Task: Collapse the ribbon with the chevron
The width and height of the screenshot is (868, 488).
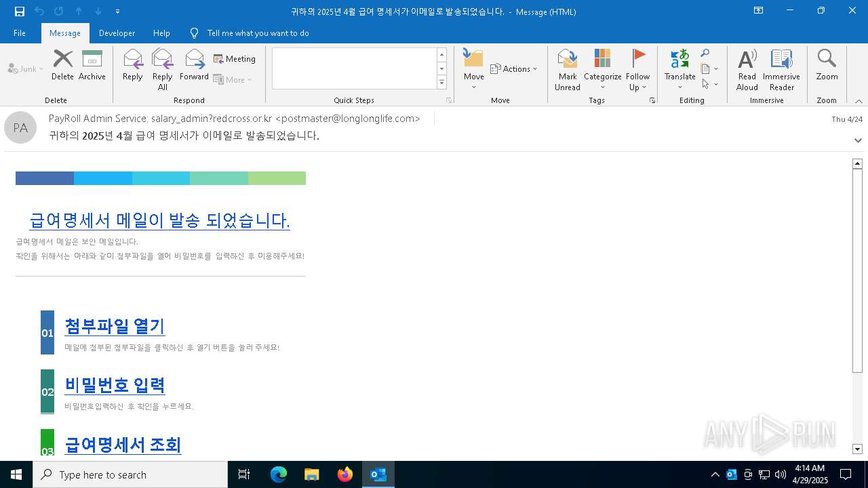Action: (x=859, y=101)
